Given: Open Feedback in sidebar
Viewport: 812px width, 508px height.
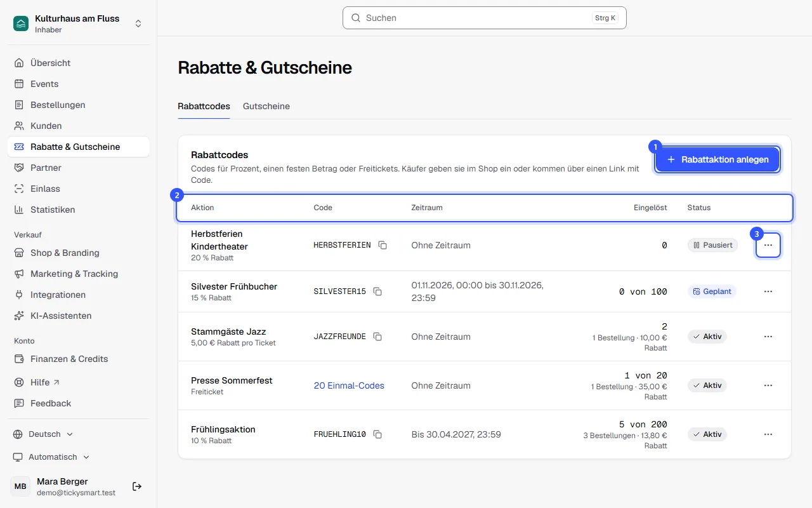Looking at the screenshot, I should click(79, 403).
